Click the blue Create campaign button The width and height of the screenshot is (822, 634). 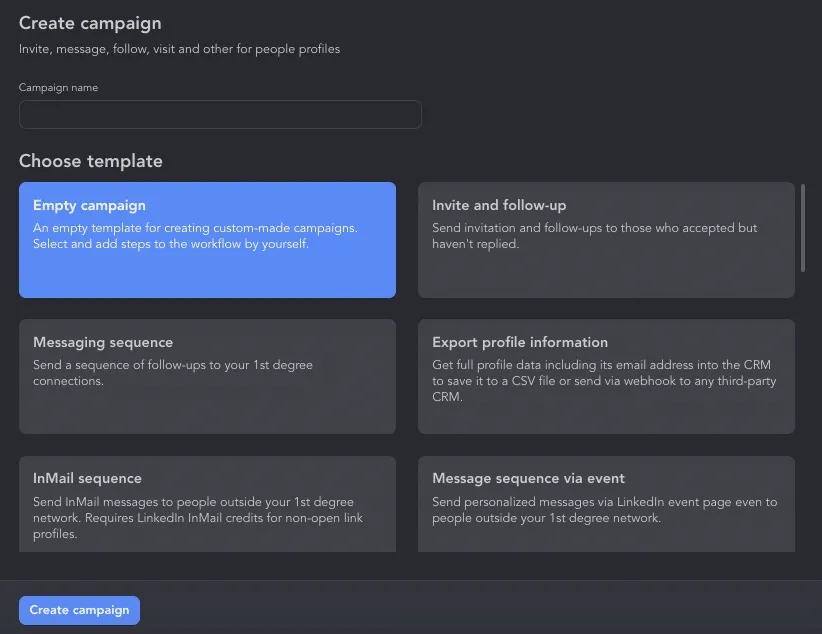click(79, 610)
